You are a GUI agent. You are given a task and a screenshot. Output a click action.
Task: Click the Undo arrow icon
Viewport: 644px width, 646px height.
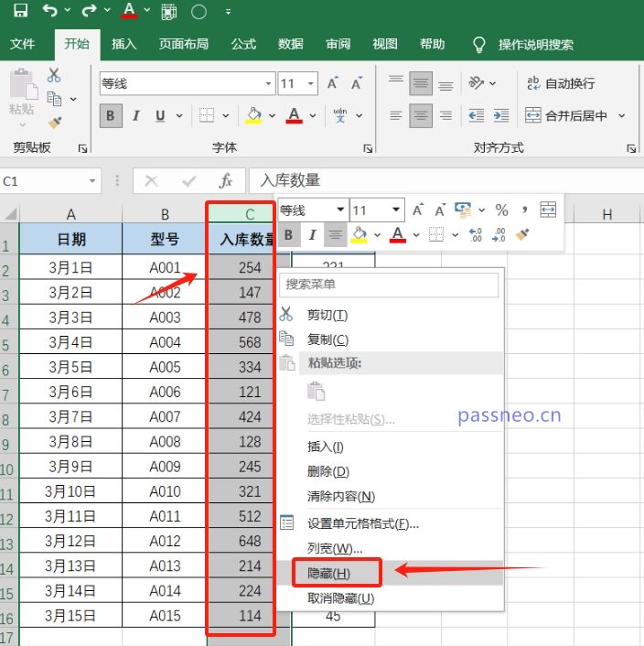pyautogui.click(x=49, y=10)
